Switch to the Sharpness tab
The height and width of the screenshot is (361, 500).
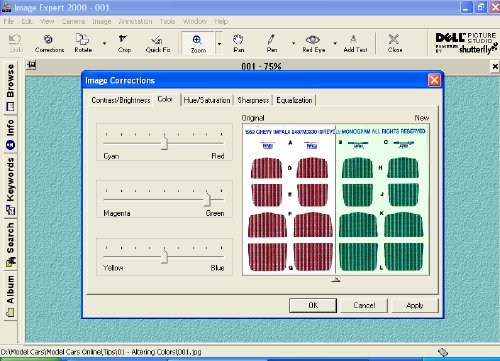253,100
